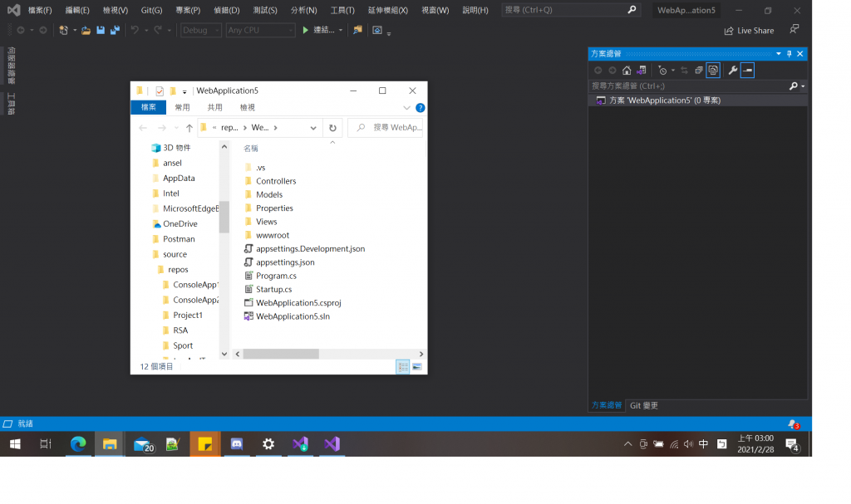Open the 檔案(F) menu in Visual Studio
The image size is (851, 504).
[40, 10]
